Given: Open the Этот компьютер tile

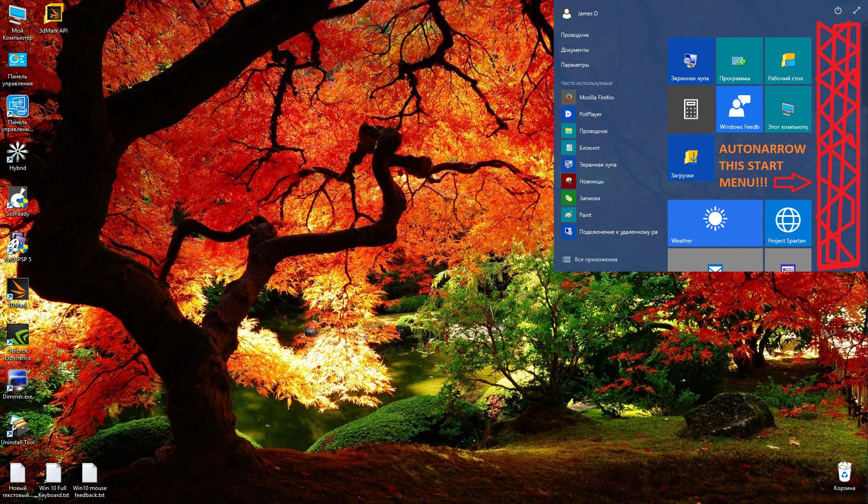Looking at the screenshot, I should tap(788, 109).
